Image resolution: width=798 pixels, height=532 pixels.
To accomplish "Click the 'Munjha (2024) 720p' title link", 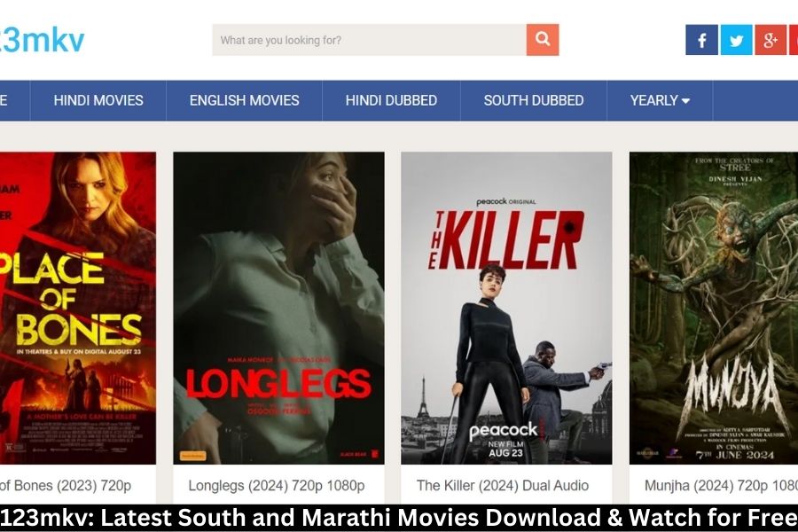I will point(721,486).
